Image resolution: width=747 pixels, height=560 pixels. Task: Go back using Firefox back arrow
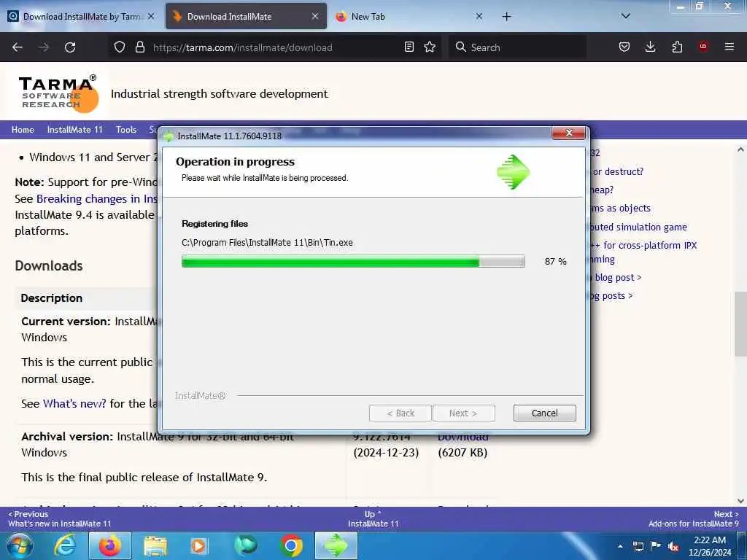(18, 47)
